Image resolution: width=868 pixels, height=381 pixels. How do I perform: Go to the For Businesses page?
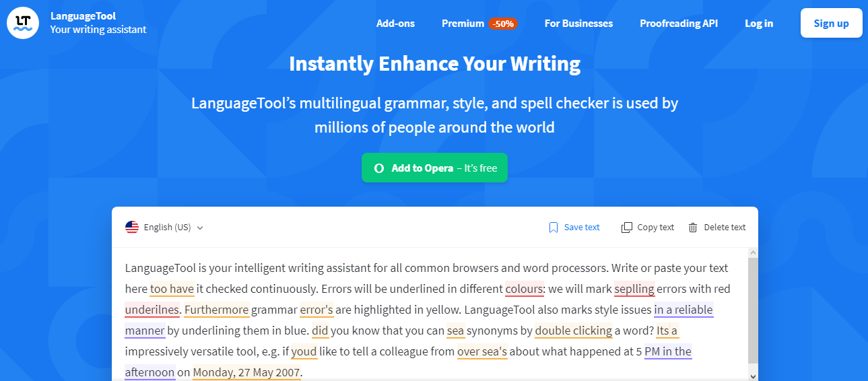(x=578, y=24)
